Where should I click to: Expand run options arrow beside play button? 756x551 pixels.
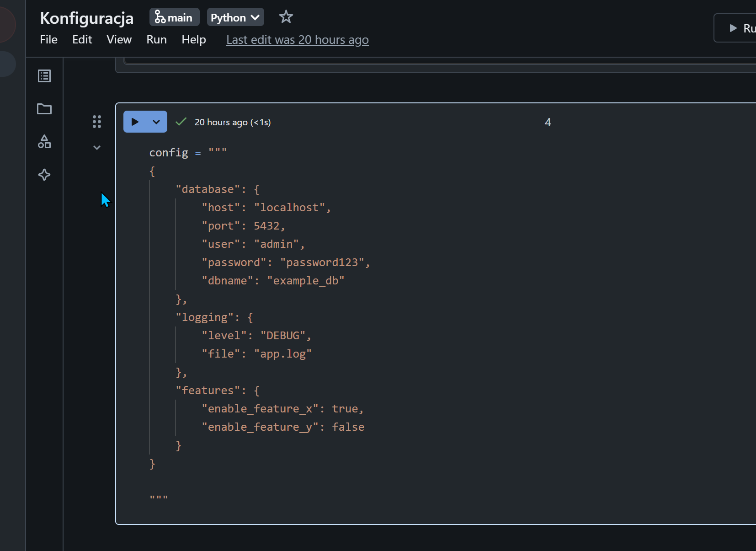[156, 122]
